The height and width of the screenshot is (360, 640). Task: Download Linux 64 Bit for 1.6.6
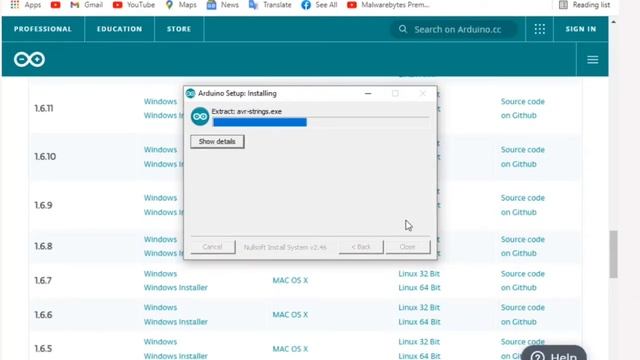click(419, 322)
